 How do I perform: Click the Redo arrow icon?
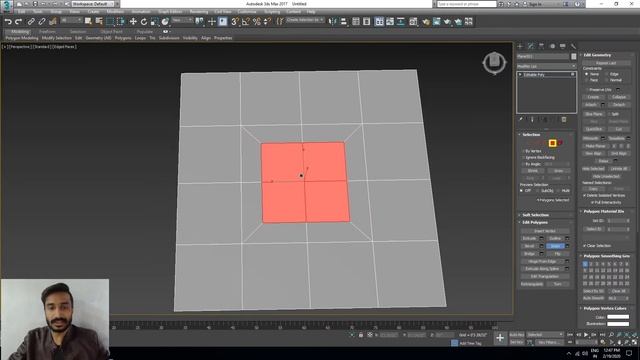18,22
